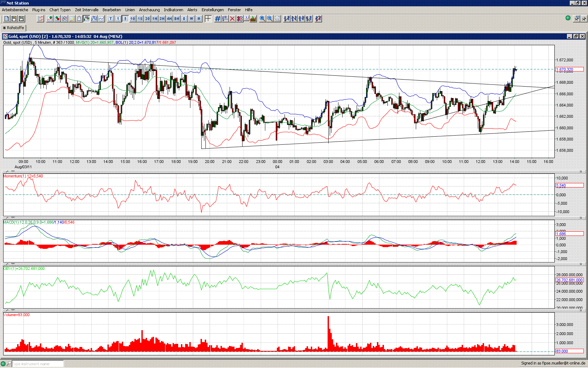Zoom in with the plus magnifier icon
Image resolution: width=588 pixels, height=368 pixels.
tap(262, 19)
